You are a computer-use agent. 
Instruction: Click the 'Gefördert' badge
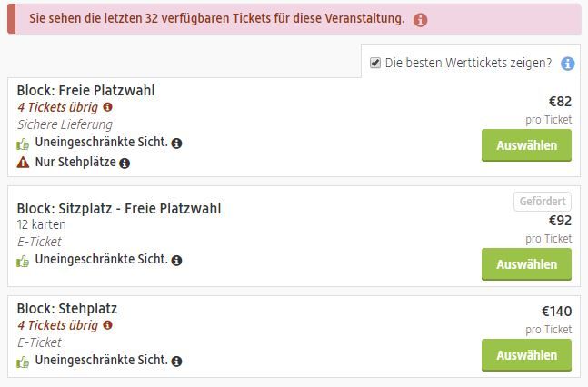(543, 202)
